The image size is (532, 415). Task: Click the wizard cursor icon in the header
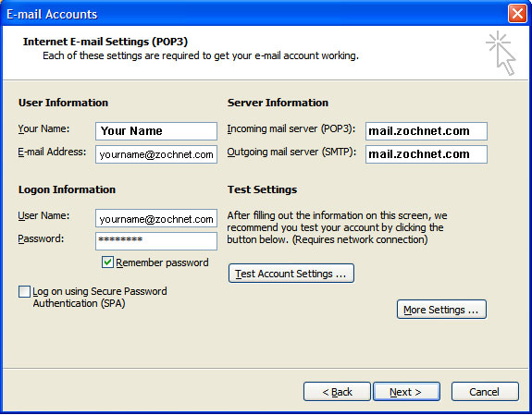(501, 53)
